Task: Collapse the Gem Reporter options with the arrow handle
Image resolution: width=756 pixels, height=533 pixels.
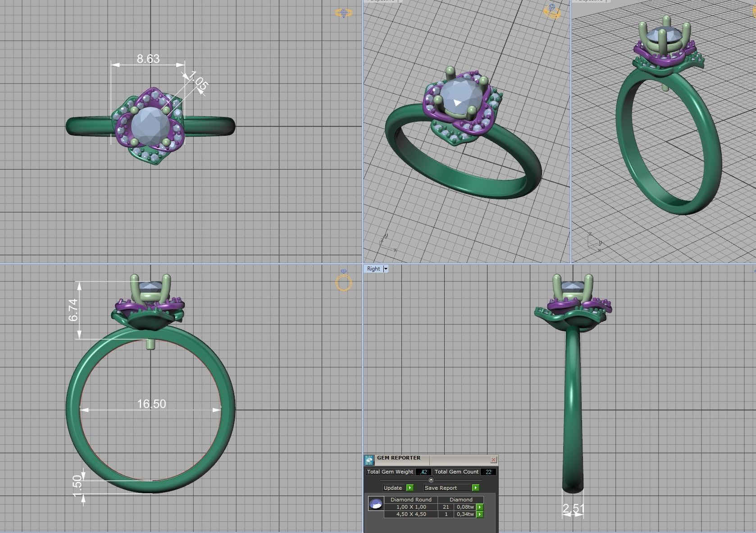Action: 431,480
